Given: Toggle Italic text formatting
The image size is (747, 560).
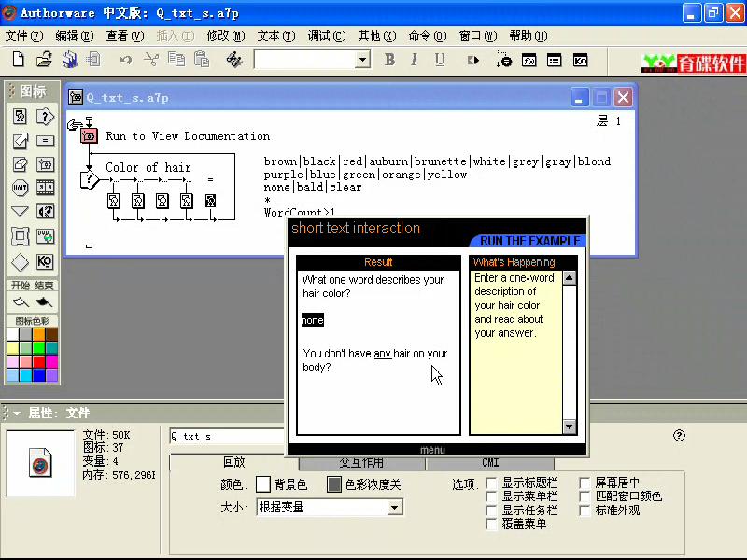Looking at the screenshot, I should (x=414, y=60).
